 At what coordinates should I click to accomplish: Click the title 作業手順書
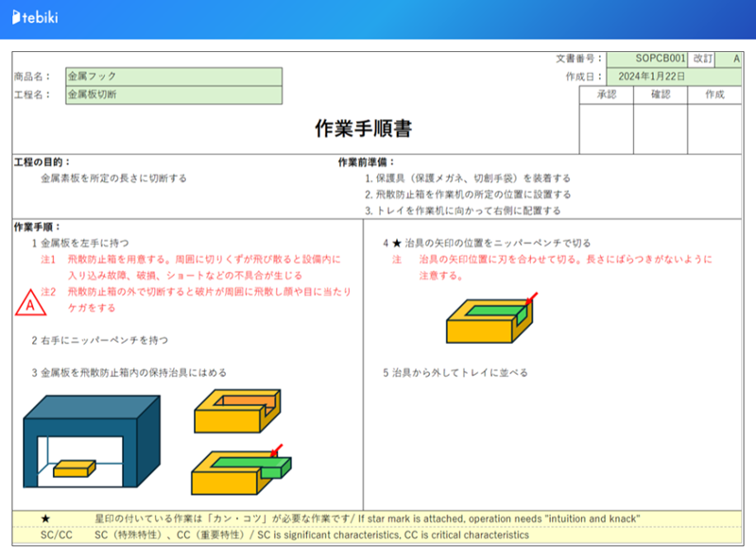pos(364,128)
